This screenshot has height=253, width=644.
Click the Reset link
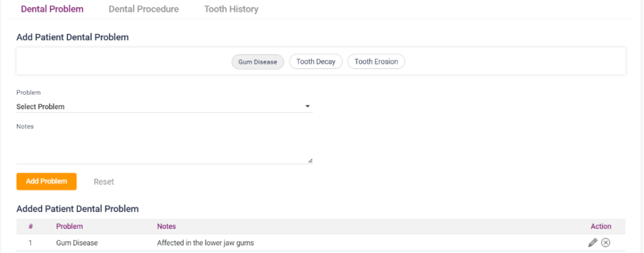pos(104,181)
